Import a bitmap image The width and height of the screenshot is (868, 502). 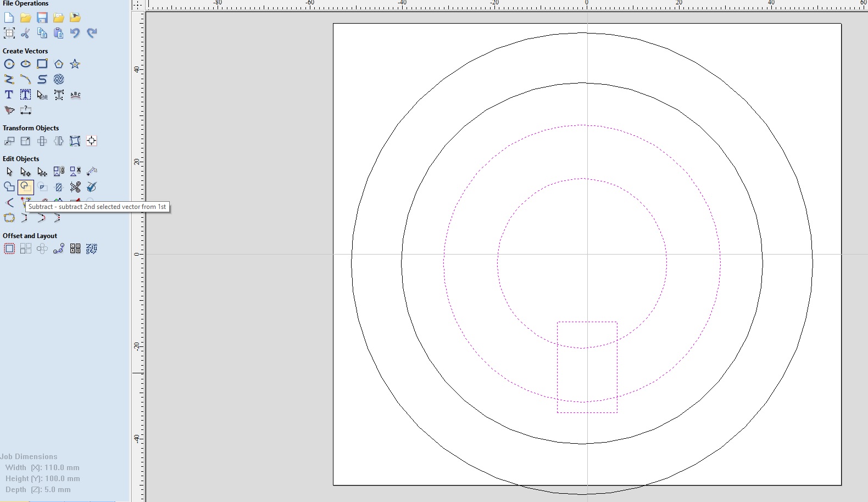click(75, 18)
